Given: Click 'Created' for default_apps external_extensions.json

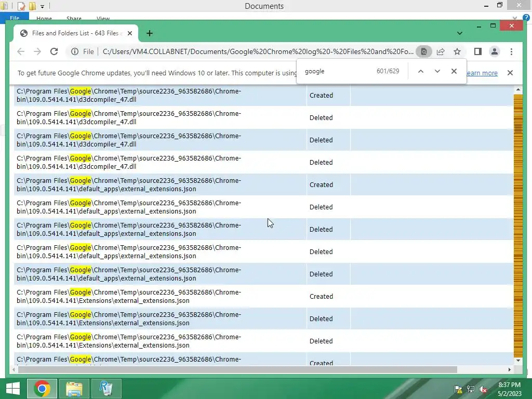Looking at the screenshot, I should tap(321, 185).
